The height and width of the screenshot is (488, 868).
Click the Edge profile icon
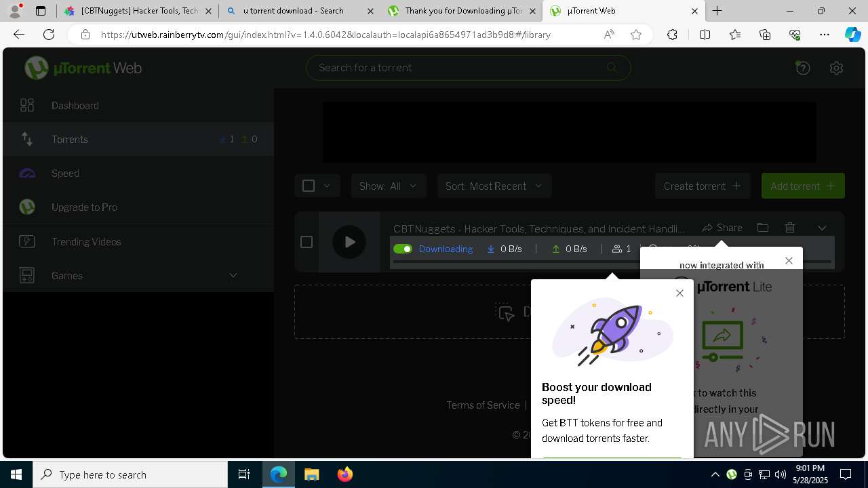[15, 11]
